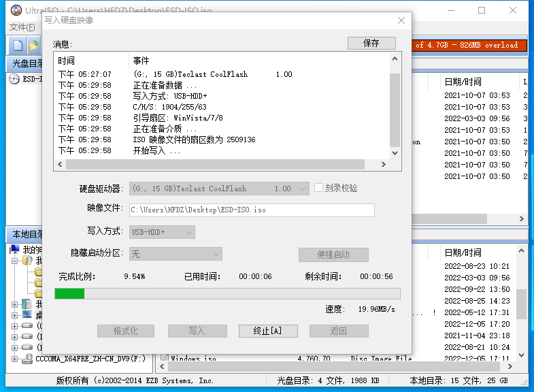Screen dimensions: 534x392
Task: Click 终止[A] to abort writing
Action: (x=268, y=331)
